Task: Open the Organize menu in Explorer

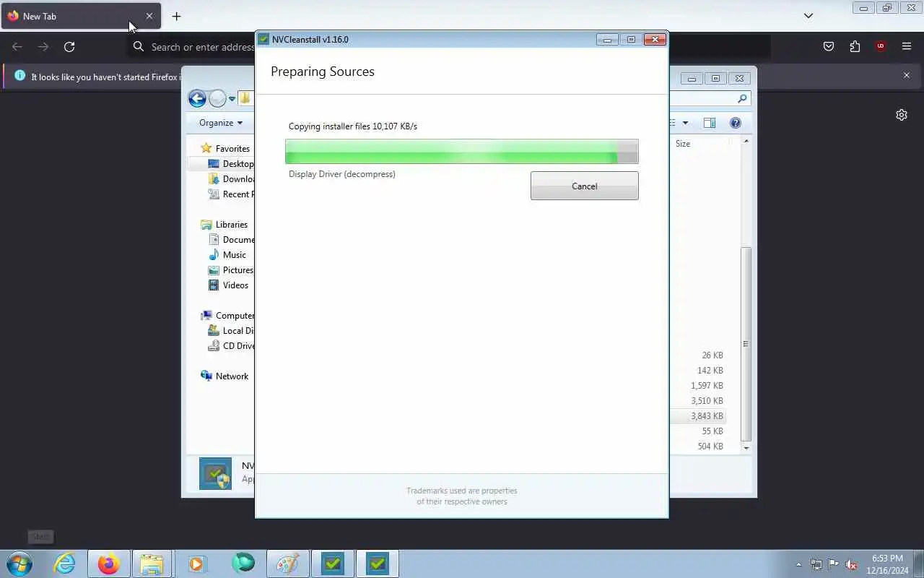Action: point(221,123)
